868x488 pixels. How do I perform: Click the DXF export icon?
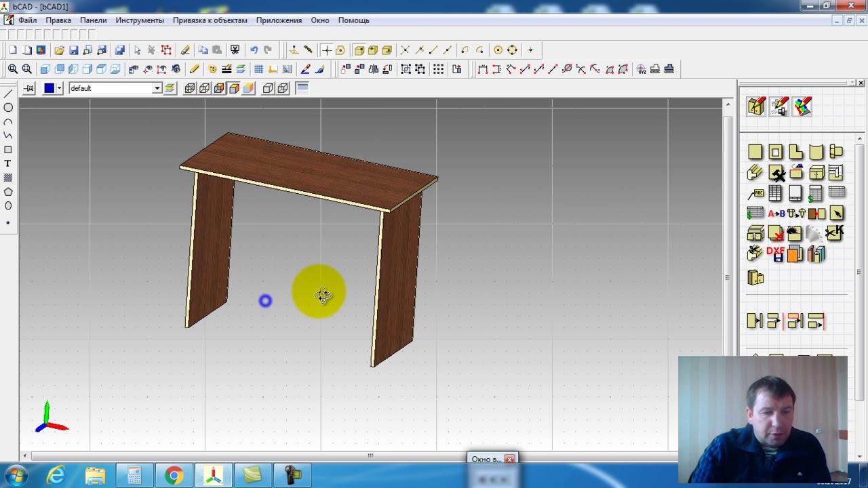coord(775,253)
